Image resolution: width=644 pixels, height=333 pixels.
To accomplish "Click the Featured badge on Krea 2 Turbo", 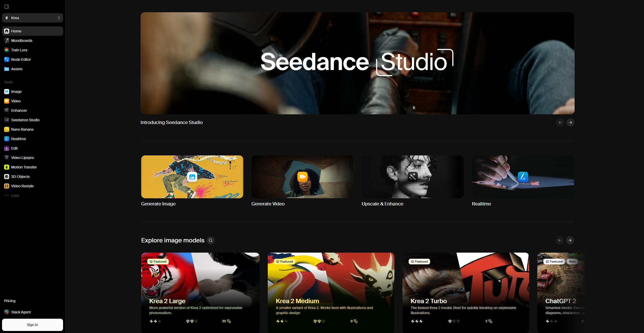I will [419, 262].
